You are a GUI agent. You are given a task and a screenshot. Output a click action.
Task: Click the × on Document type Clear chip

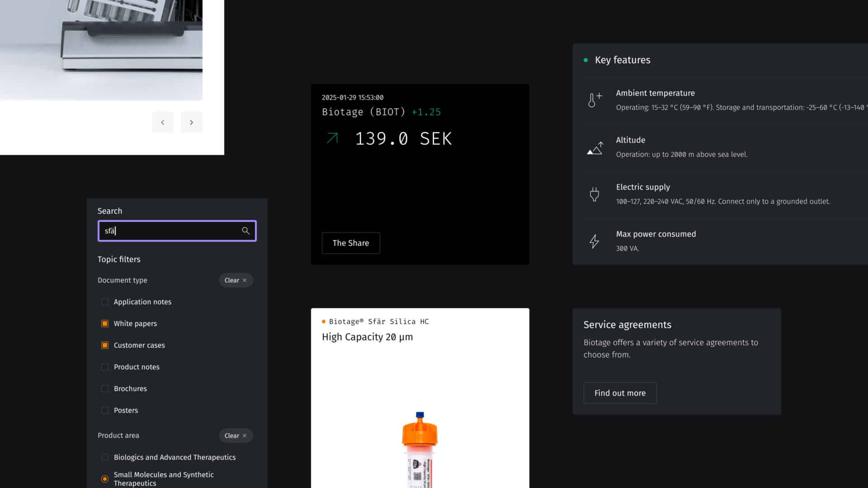pos(244,280)
